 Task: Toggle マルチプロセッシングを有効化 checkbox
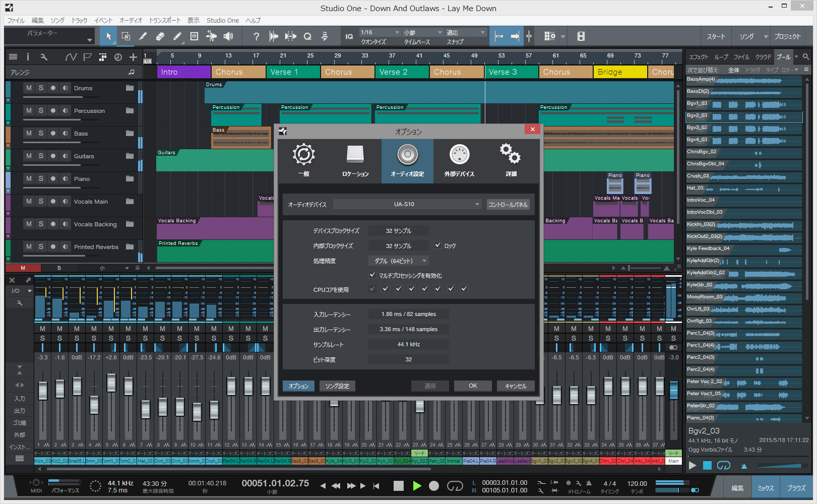372,275
